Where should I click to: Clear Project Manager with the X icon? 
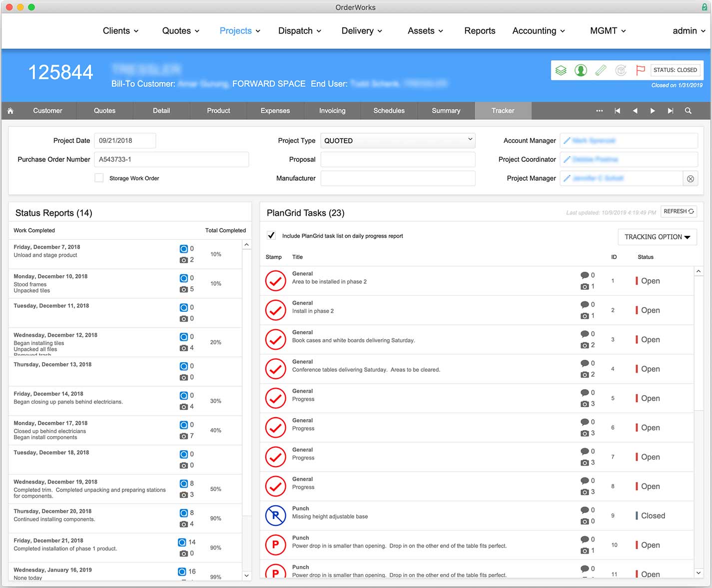click(x=690, y=179)
